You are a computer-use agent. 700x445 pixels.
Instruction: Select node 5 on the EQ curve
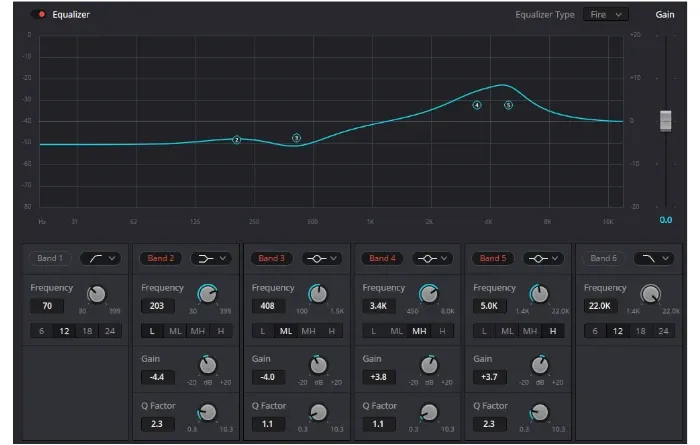coord(508,105)
